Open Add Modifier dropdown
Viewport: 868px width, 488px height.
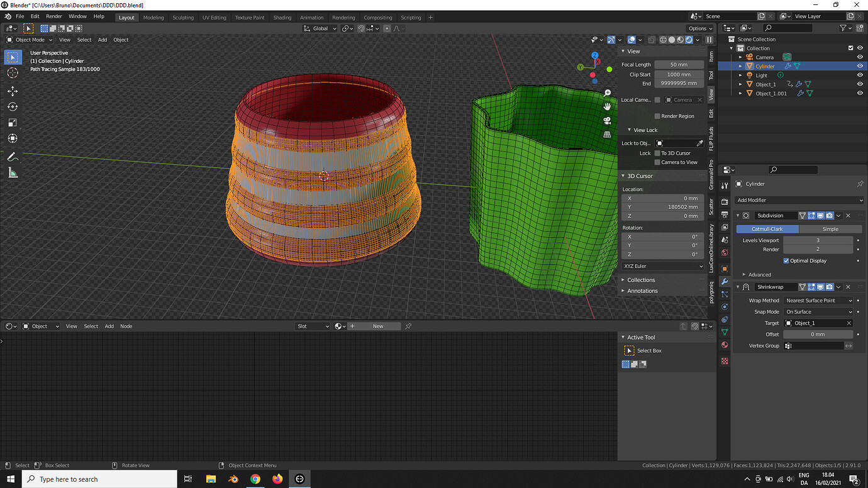(x=799, y=200)
